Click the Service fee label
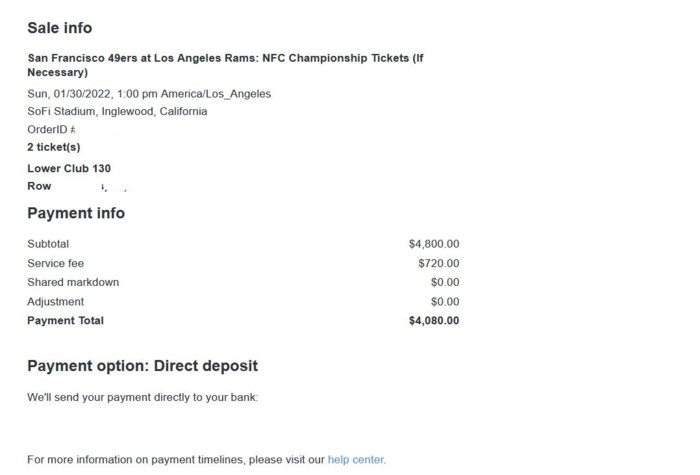700x475 pixels. click(55, 263)
